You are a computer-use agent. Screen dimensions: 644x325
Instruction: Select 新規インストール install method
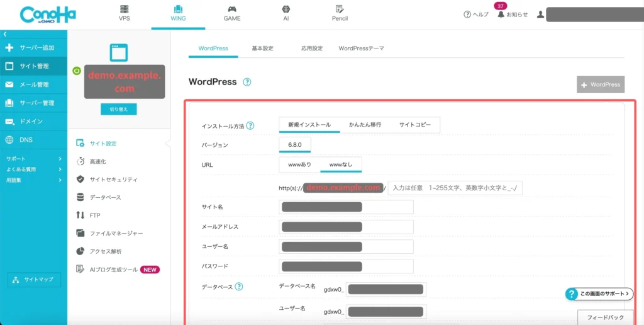[x=309, y=125]
